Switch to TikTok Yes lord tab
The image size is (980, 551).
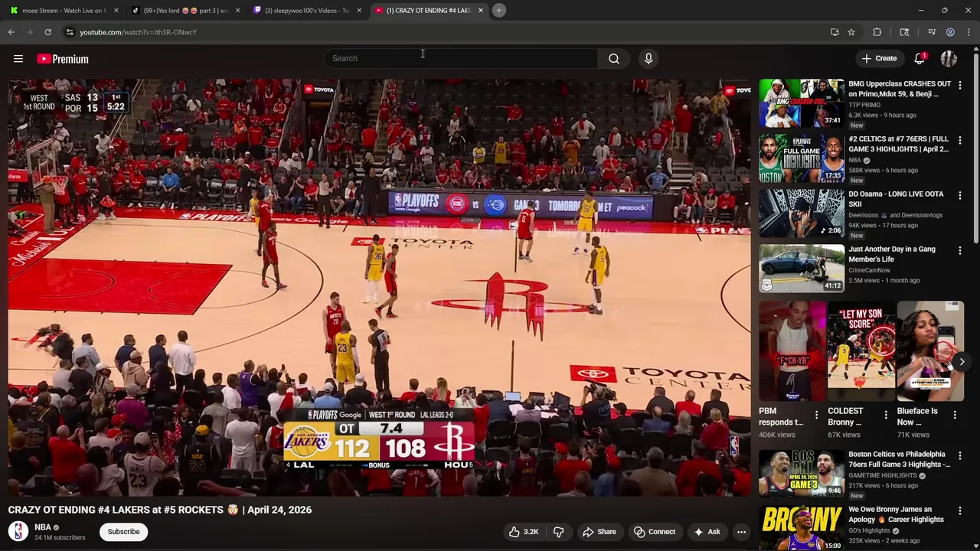[185, 11]
